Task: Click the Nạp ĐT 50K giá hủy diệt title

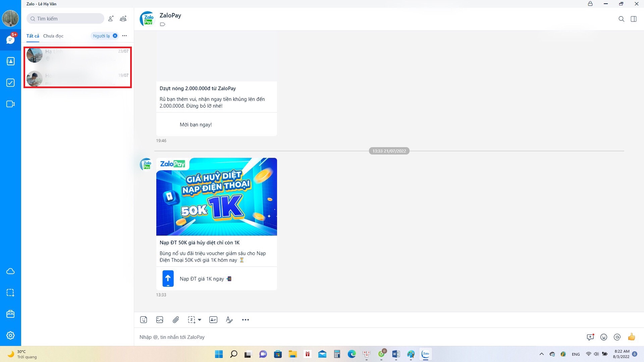Action: tap(200, 243)
